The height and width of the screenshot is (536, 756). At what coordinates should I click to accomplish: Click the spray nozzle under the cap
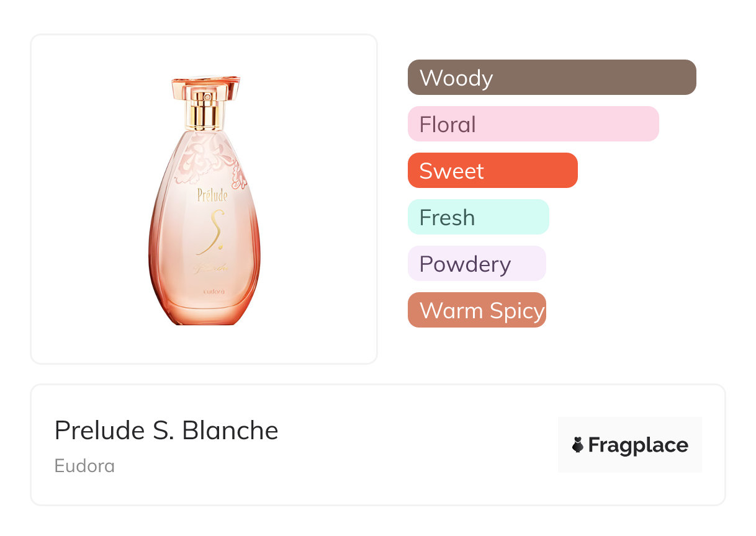[205, 97]
